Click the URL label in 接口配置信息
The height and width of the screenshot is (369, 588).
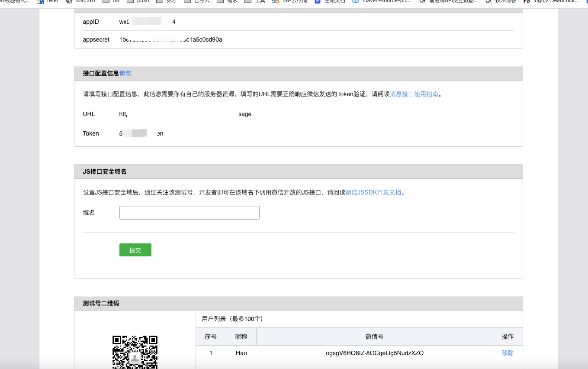pyautogui.click(x=89, y=114)
